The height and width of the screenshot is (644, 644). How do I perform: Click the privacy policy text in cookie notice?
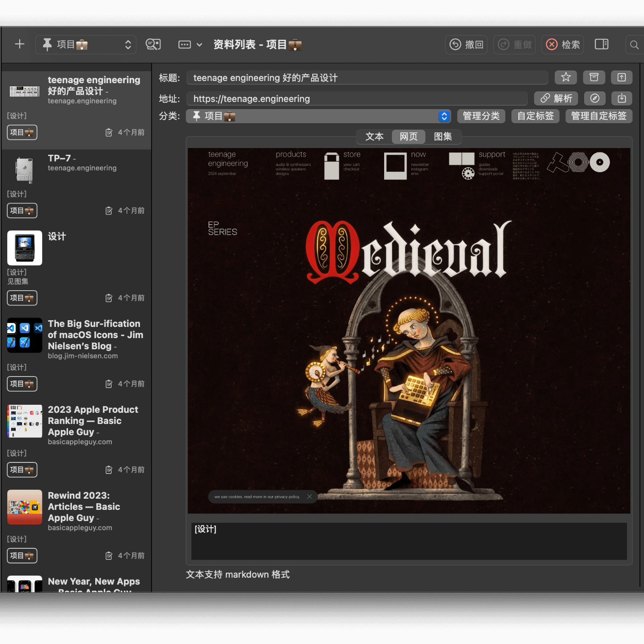(257, 496)
